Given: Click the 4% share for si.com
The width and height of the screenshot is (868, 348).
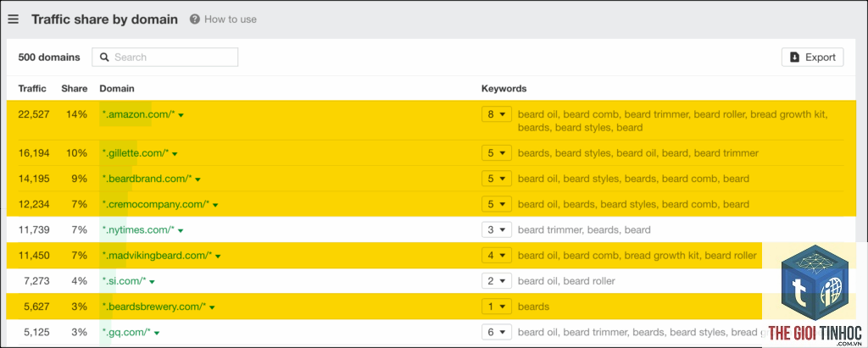Looking at the screenshot, I should tap(80, 281).
